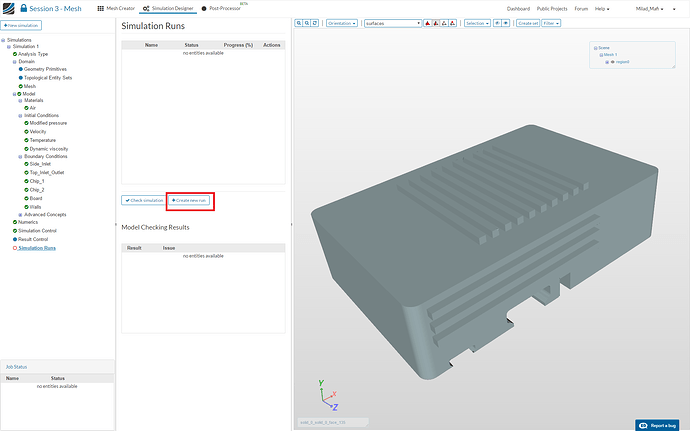Click the Check simulation button
This screenshot has height=431, width=690.
(144, 200)
